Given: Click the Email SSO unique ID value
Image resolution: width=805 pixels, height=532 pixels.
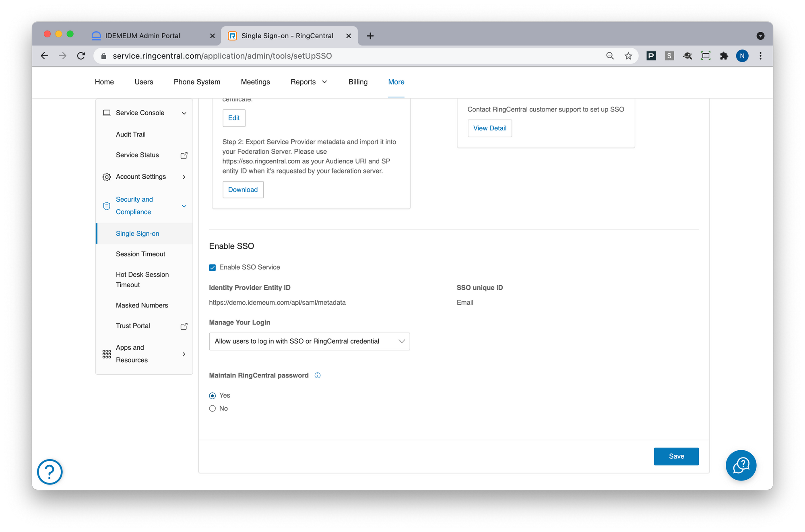Looking at the screenshot, I should click(x=465, y=303).
